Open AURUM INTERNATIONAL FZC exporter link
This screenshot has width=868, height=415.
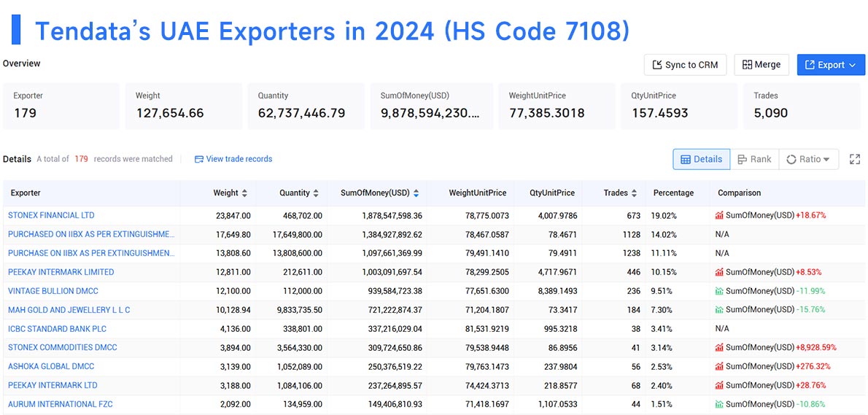[x=61, y=404]
